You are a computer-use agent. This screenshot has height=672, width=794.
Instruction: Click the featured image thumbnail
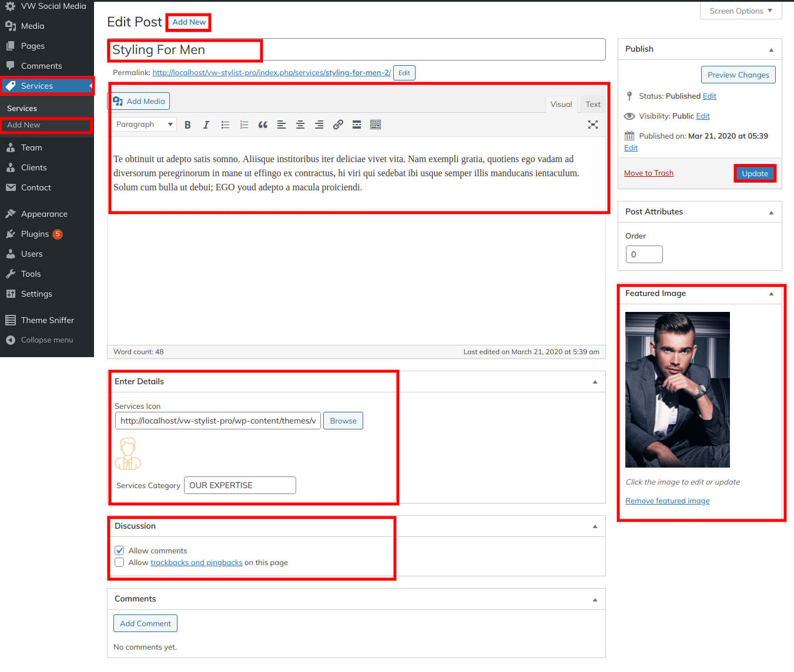(677, 389)
